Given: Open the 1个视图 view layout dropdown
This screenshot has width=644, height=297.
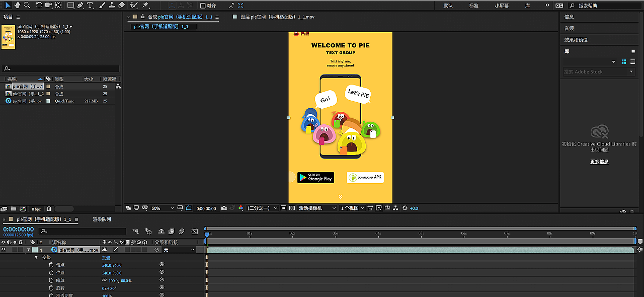Looking at the screenshot, I should pyautogui.click(x=352, y=208).
